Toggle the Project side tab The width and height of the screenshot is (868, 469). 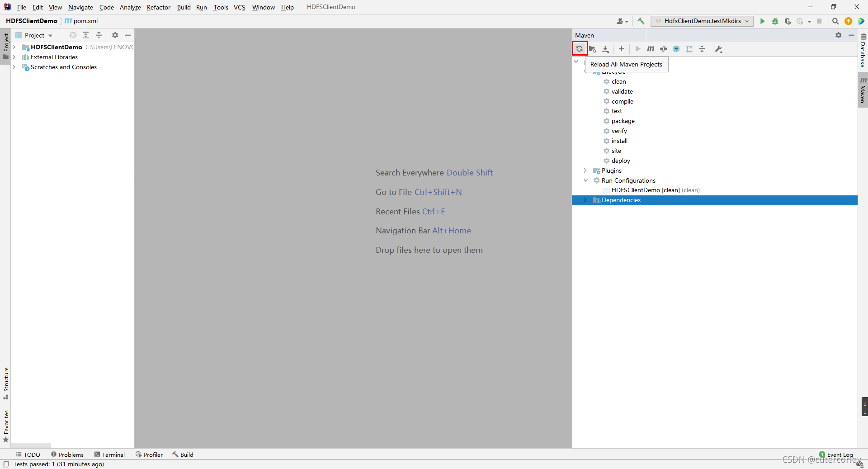(x=6, y=46)
